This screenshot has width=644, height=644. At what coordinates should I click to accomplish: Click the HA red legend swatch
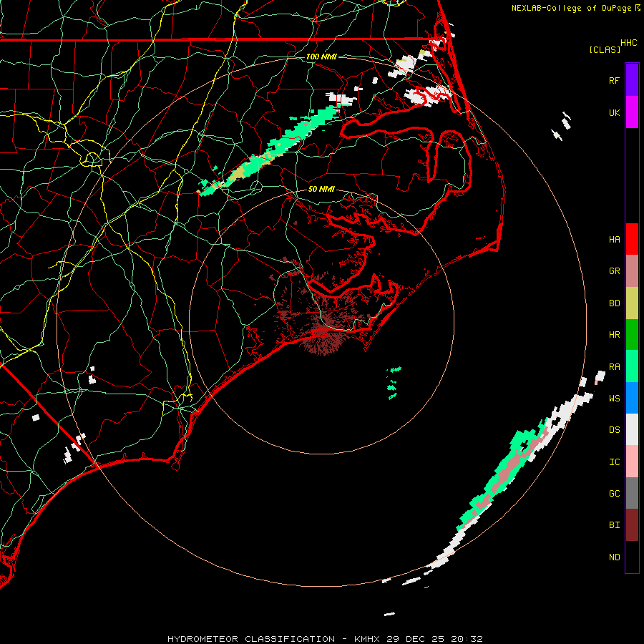(x=632, y=239)
